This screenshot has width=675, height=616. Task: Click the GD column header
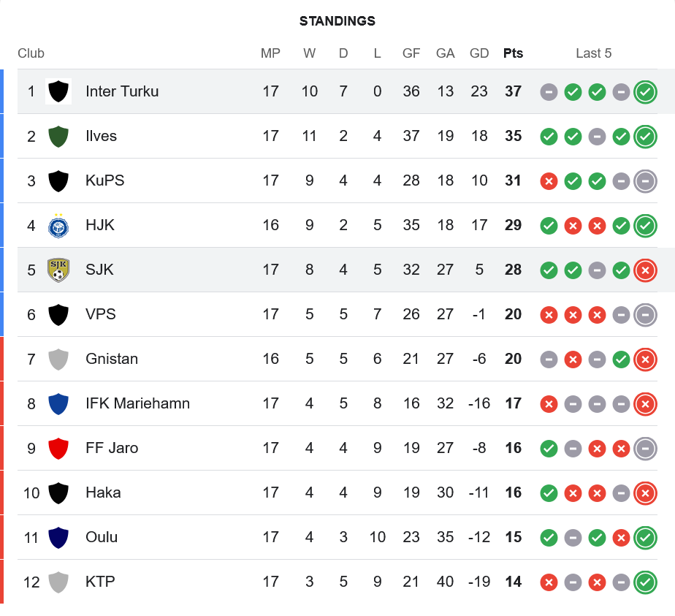pyautogui.click(x=479, y=53)
